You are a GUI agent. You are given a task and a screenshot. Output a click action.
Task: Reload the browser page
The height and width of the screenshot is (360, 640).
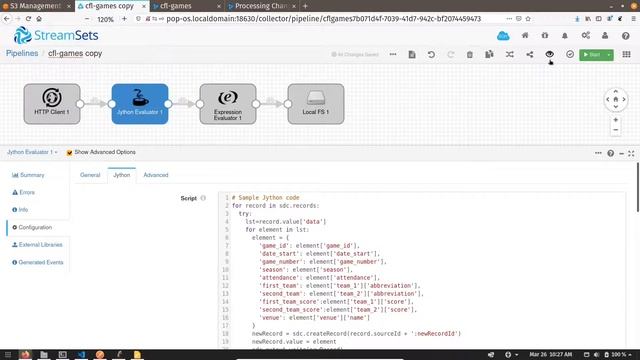click(29, 19)
